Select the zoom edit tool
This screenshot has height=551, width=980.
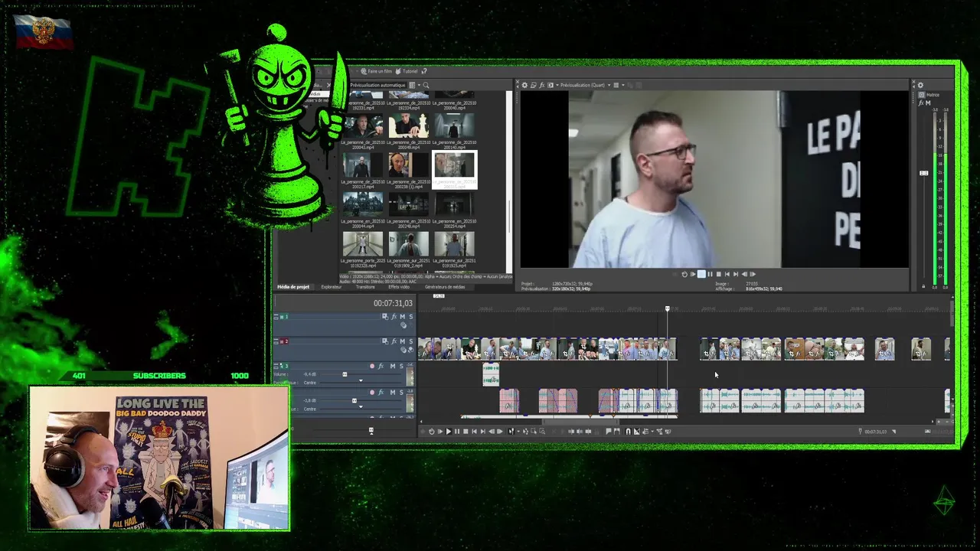click(542, 431)
